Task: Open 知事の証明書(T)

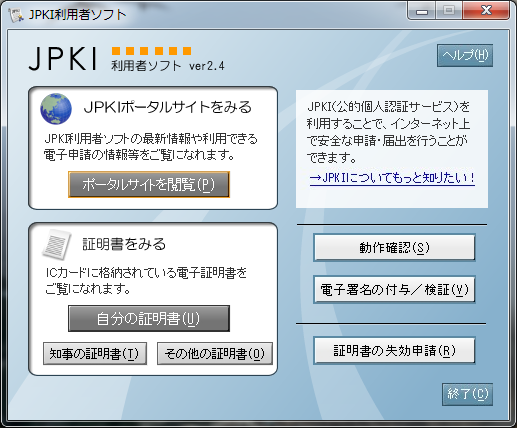Action: pyautogui.click(x=95, y=353)
